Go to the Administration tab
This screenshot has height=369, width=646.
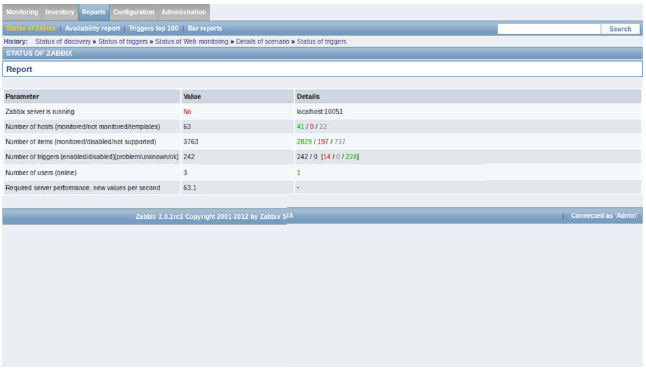(x=184, y=12)
